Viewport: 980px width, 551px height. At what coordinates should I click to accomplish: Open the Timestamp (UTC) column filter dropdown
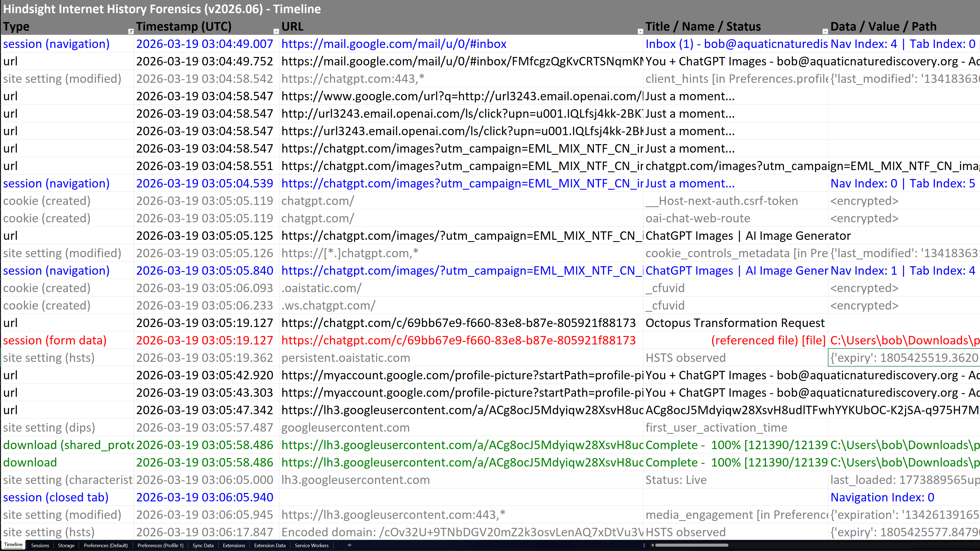coord(276,31)
